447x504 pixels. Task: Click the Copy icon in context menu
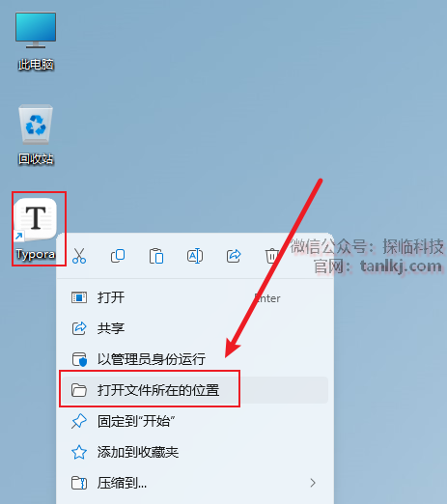pos(118,256)
